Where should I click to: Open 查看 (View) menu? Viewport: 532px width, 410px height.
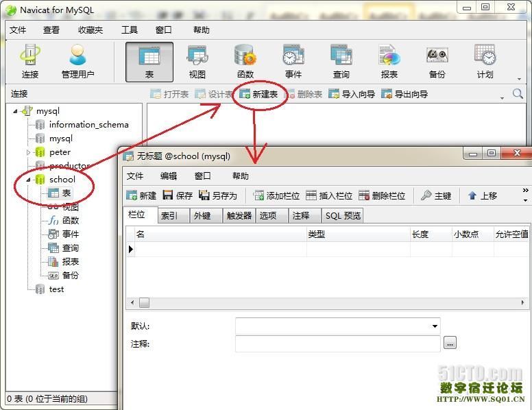click(x=51, y=30)
